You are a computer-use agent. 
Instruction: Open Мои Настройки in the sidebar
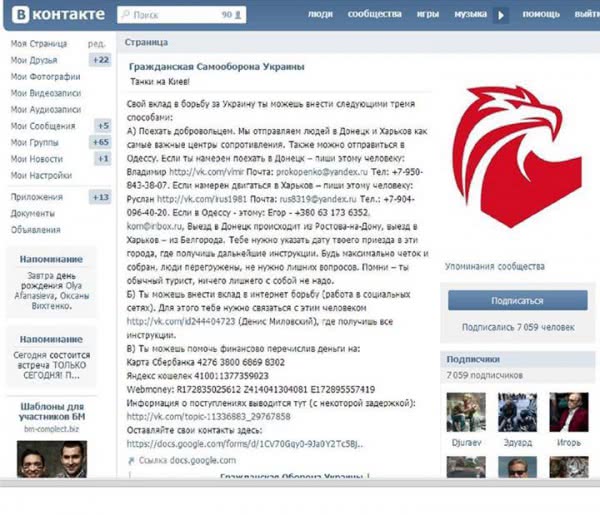tap(41, 175)
